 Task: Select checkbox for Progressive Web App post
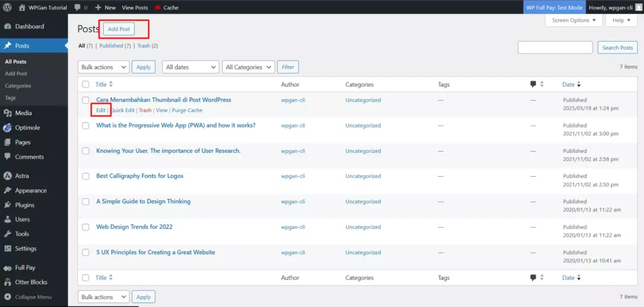coord(86,125)
